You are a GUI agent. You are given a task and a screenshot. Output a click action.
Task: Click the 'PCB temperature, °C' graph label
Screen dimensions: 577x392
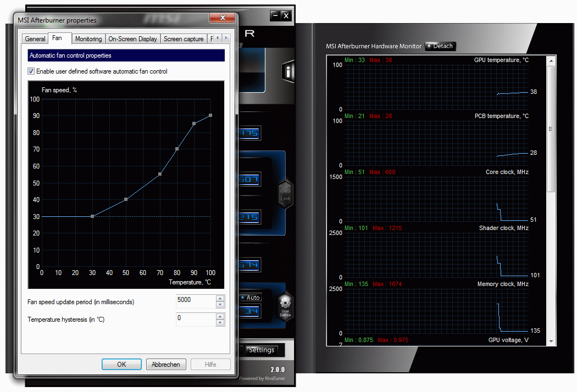tap(502, 116)
